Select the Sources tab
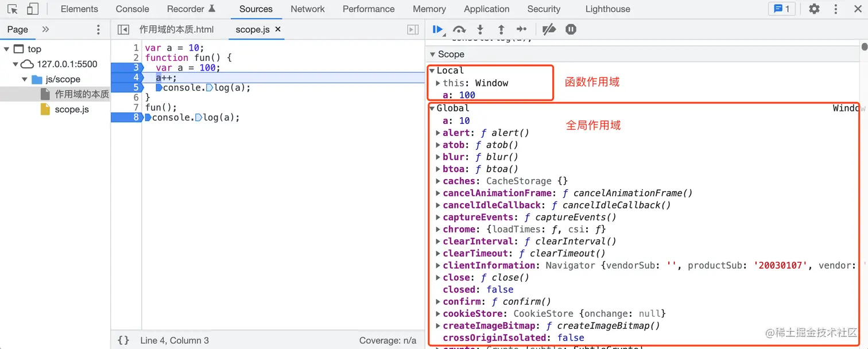868x349 pixels. click(256, 9)
